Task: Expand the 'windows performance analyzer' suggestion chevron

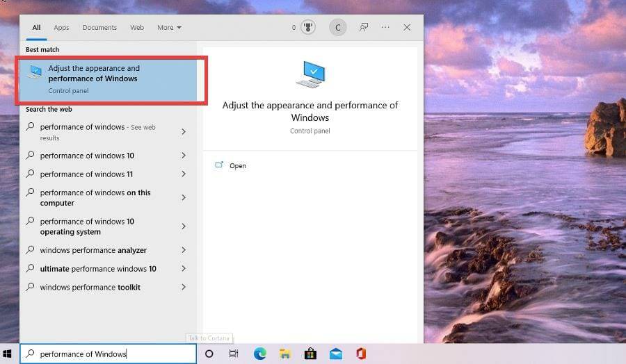Action: click(184, 250)
